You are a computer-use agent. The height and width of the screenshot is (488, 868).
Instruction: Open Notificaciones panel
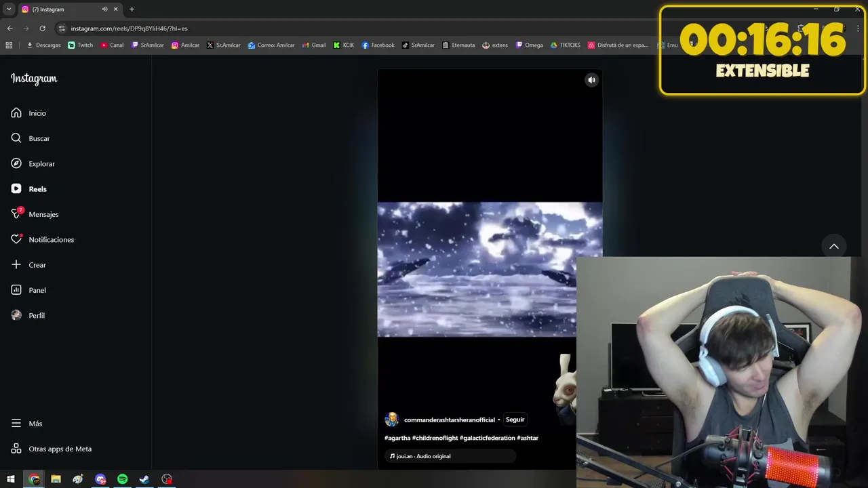[42, 239]
